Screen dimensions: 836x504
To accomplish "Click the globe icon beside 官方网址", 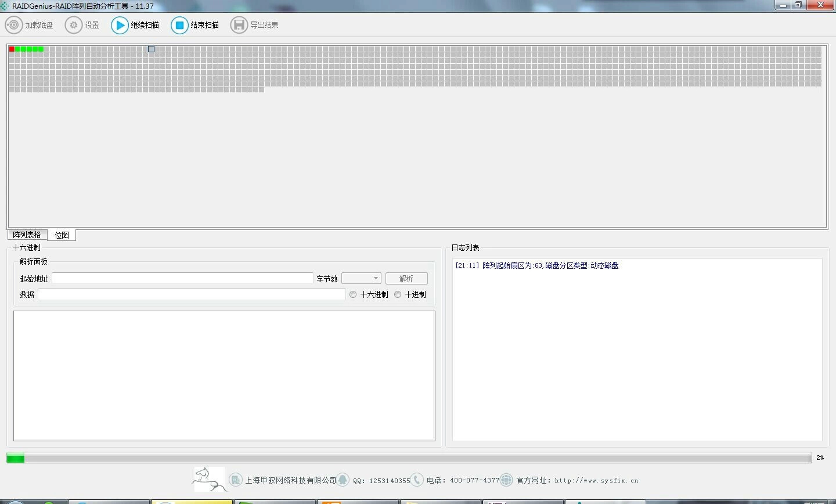I will pos(506,480).
